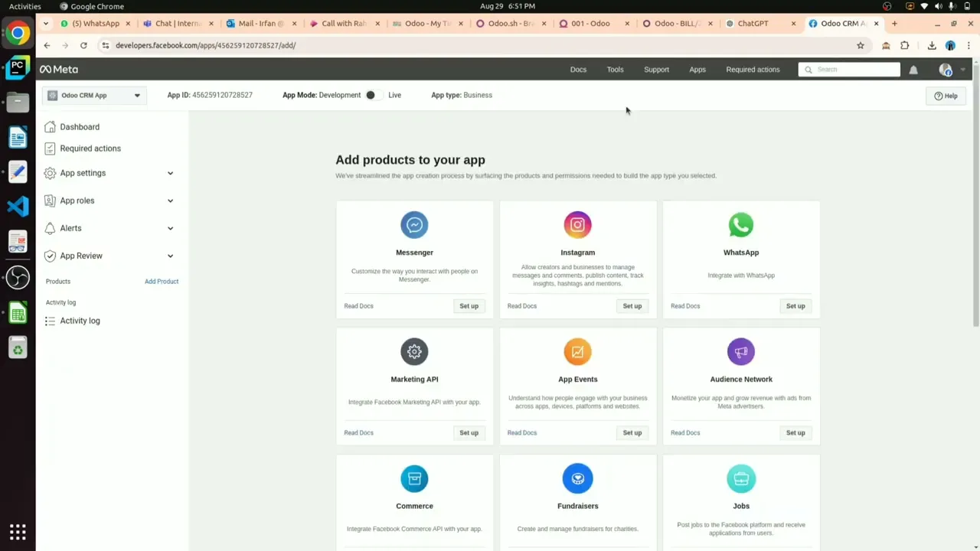Screen dimensions: 980x551
Task: Open Required actions in top navigation
Action: [x=753, y=70]
